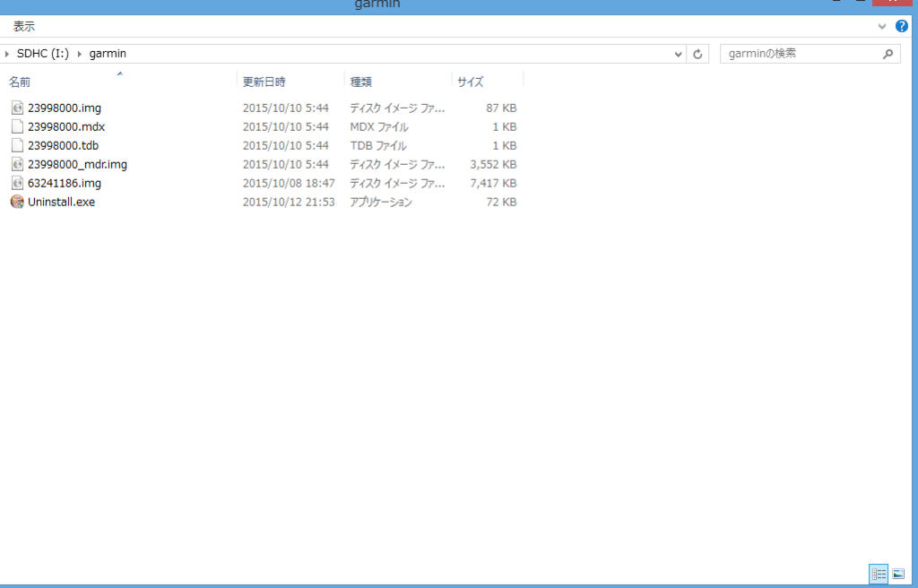
Task: Click the file name Uninstall.exe
Action: (62, 202)
